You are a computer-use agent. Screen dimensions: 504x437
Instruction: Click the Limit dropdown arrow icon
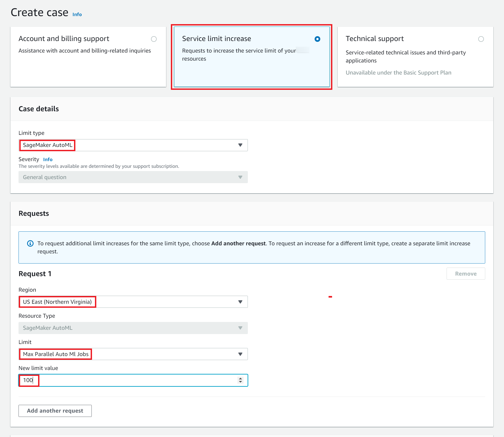click(240, 354)
